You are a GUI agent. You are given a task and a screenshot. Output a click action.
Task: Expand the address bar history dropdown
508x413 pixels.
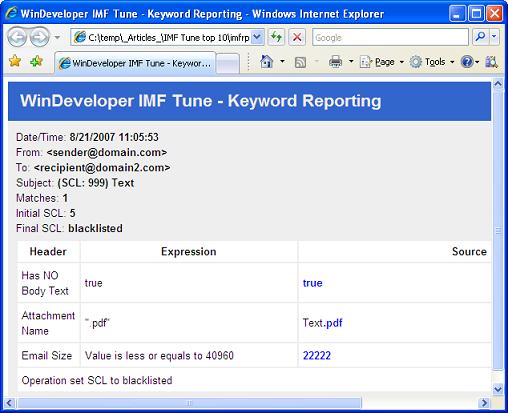(x=257, y=37)
